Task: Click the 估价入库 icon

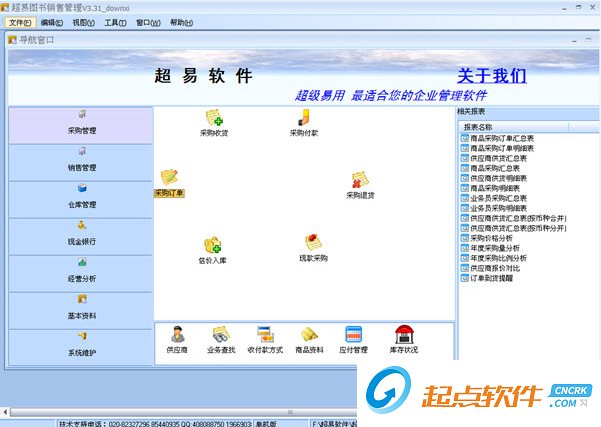Action: [x=212, y=250]
